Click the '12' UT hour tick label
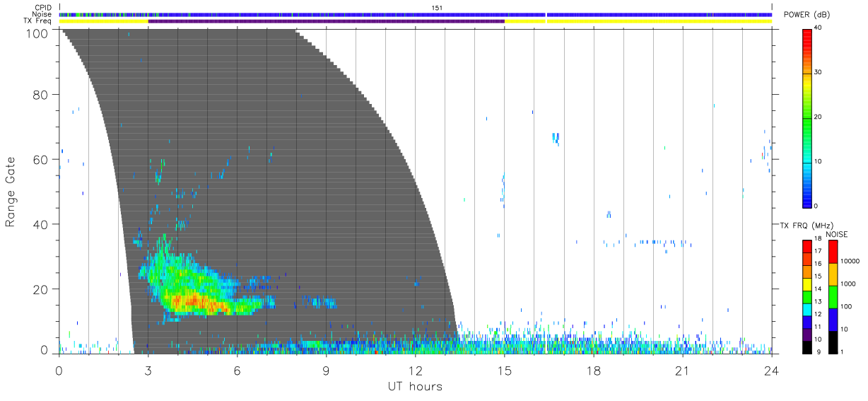 coord(416,370)
